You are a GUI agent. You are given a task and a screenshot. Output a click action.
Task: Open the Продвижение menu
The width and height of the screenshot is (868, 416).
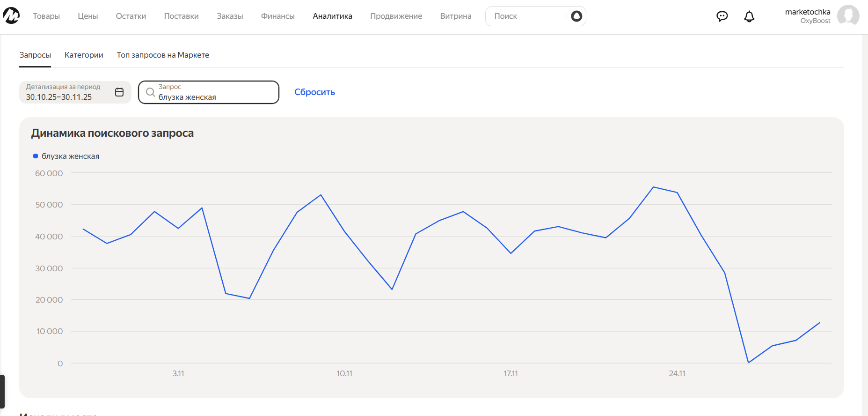pyautogui.click(x=396, y=16)
